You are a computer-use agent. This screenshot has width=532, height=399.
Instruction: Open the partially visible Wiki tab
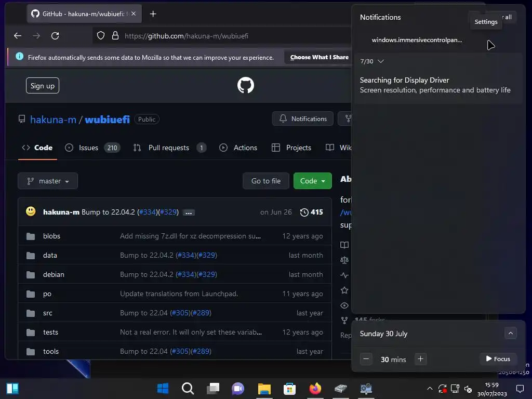tap(339, 148)
